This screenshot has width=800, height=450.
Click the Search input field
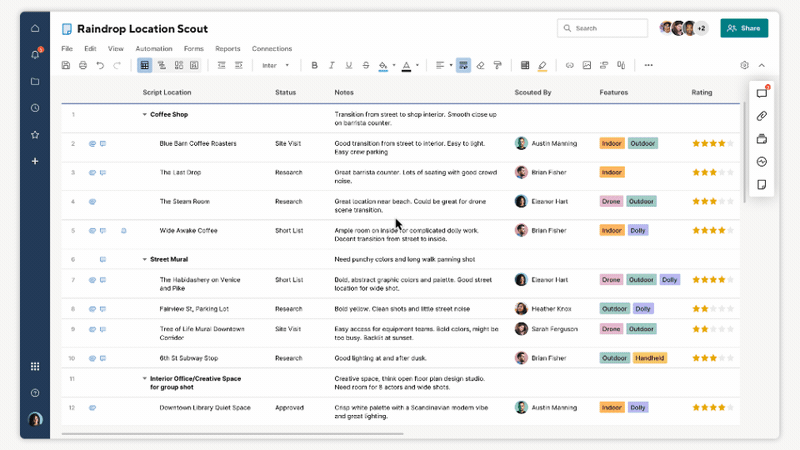(602, 28)
